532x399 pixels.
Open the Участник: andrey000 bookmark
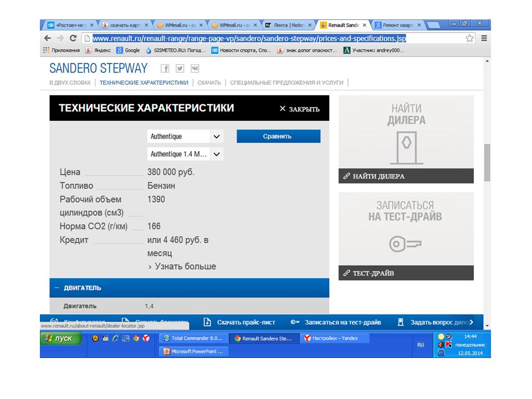tap(374, 50)
